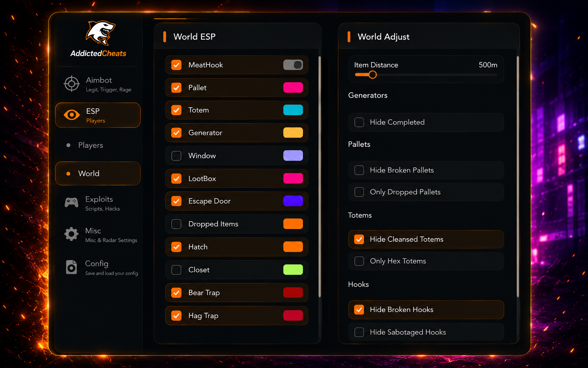The height and width of the screenshot is (368, 588).
Task: Click the Generators section heading
Action: pyautogui.click(x=368, y=95)
